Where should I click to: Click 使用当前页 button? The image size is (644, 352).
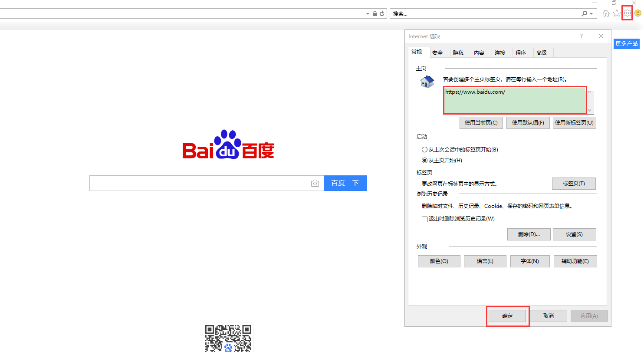(481, 123)
